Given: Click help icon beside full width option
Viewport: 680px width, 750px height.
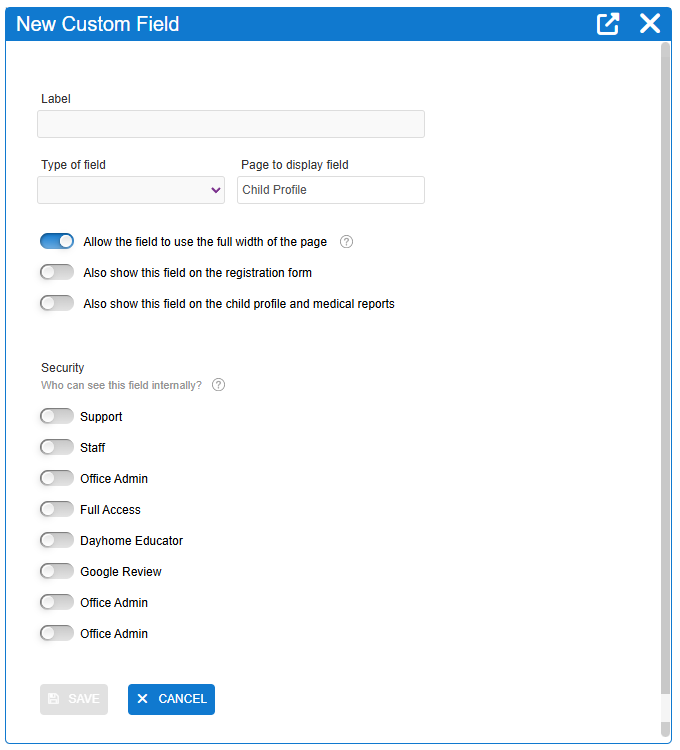Looking at the screenshot, I should pyautogui.click(x=347, y=241).
